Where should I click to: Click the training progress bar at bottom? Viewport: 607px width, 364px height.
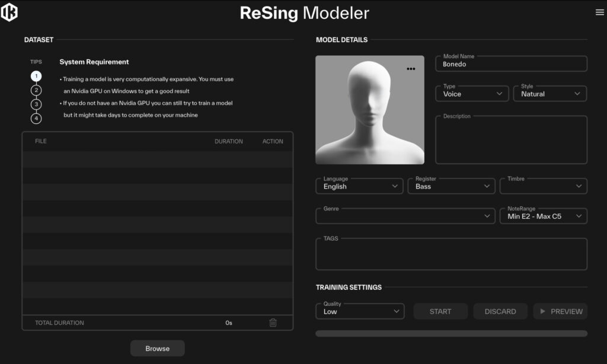click(451, 334)
